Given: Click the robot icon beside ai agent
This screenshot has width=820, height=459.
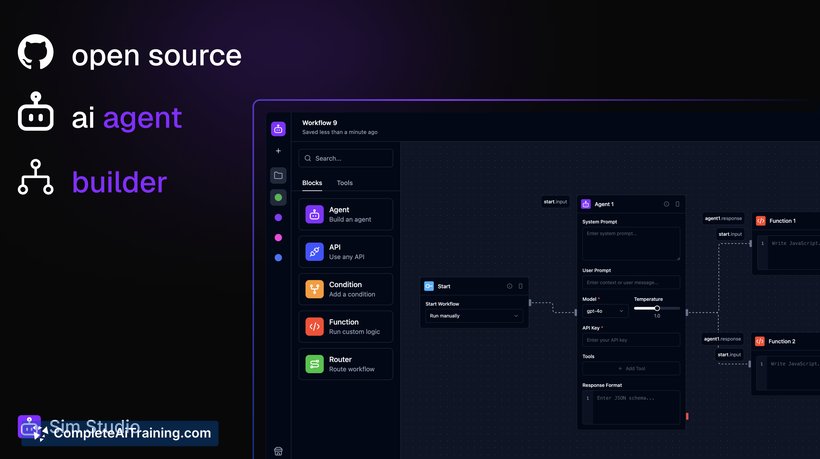Looking at the screenshot, I should [x=36, y=111].
